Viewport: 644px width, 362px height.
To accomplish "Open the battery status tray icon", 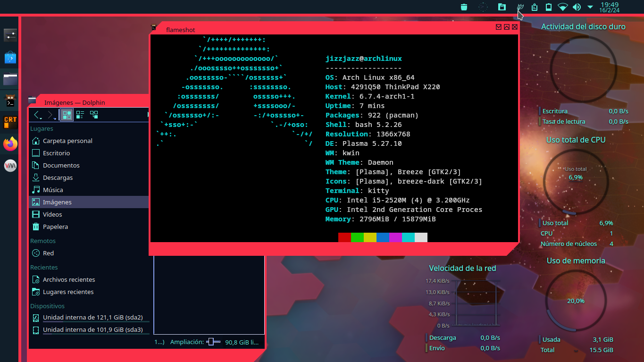I will click(548, 7).
